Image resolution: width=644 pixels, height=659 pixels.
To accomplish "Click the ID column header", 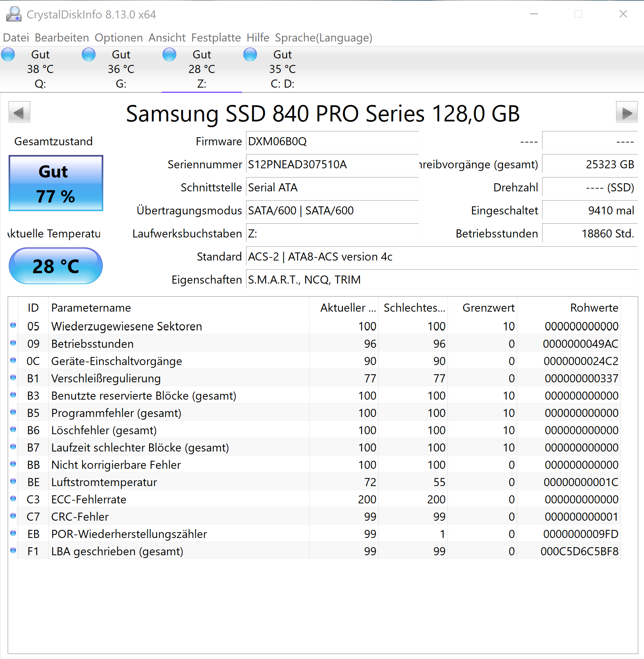I will pyautogui.click(x=33, y=307).
